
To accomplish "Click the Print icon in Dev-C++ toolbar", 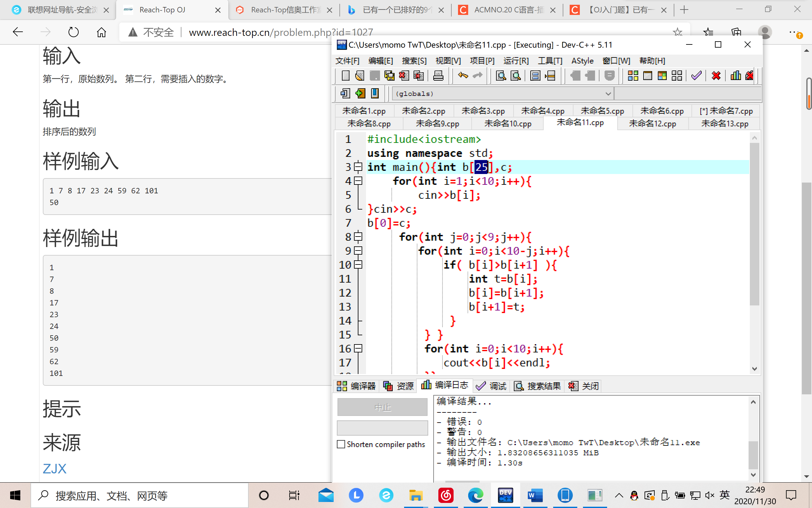I will 438,76.
